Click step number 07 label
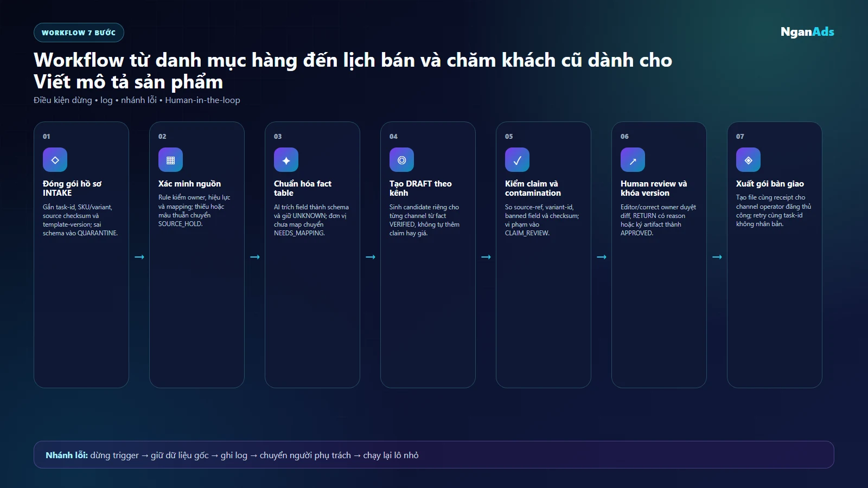868x488 pixels. pos(740,137)
